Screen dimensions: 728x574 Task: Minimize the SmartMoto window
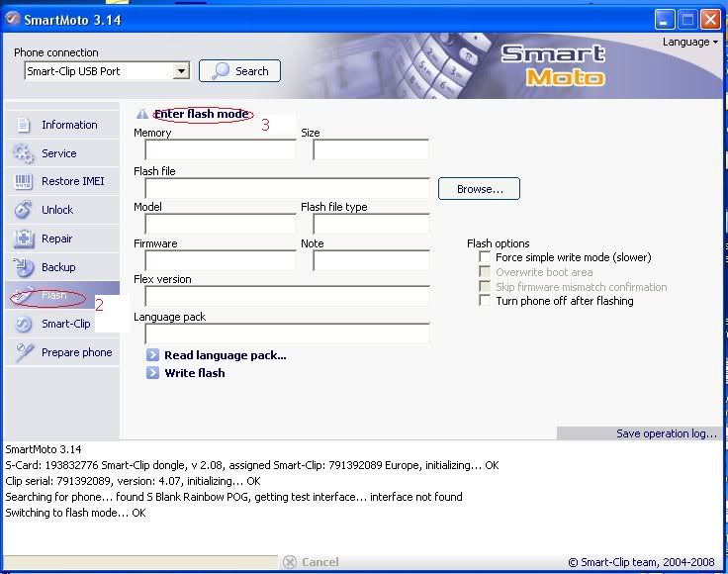tap(665, 20)
